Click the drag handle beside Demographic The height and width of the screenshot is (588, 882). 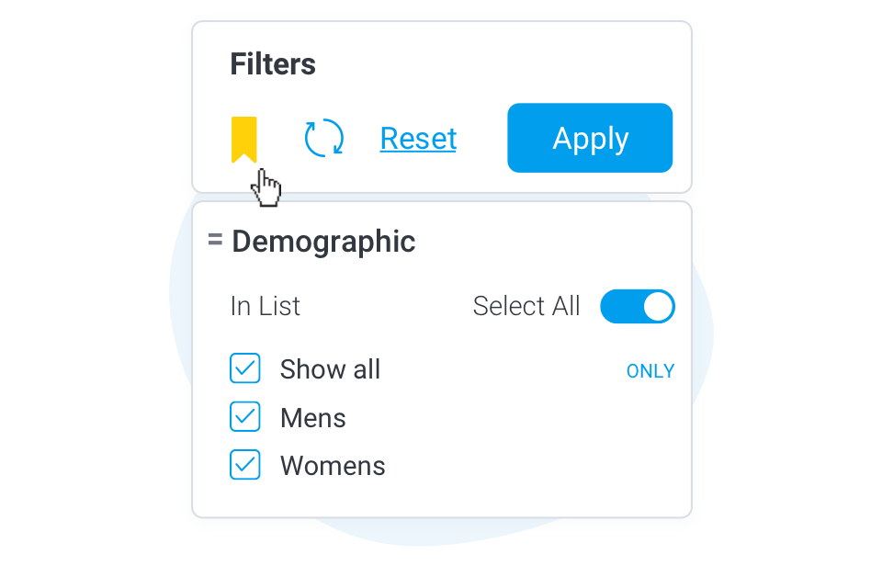pos(215,241)
